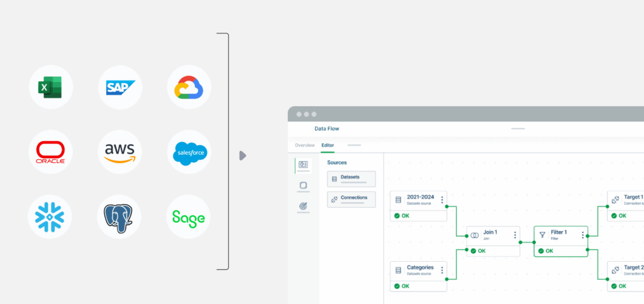Viewport: 644px width, 304px height.
Task: Click the Filter 1 funnel icon
Action: [x=541, y=235]
